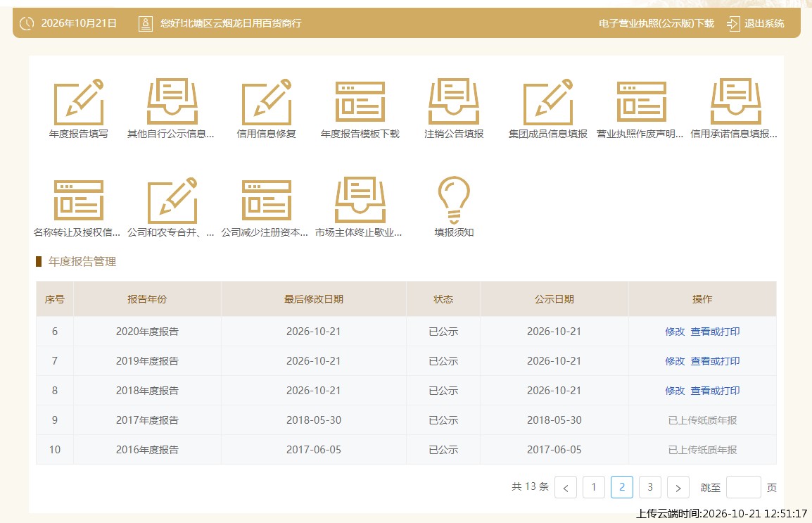Open 公司和农专合并 icon

(172, 201)
